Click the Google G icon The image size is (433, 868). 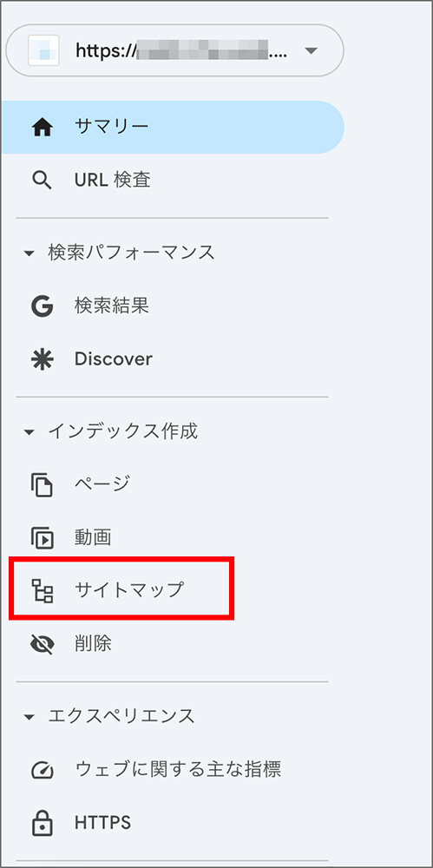43,306
